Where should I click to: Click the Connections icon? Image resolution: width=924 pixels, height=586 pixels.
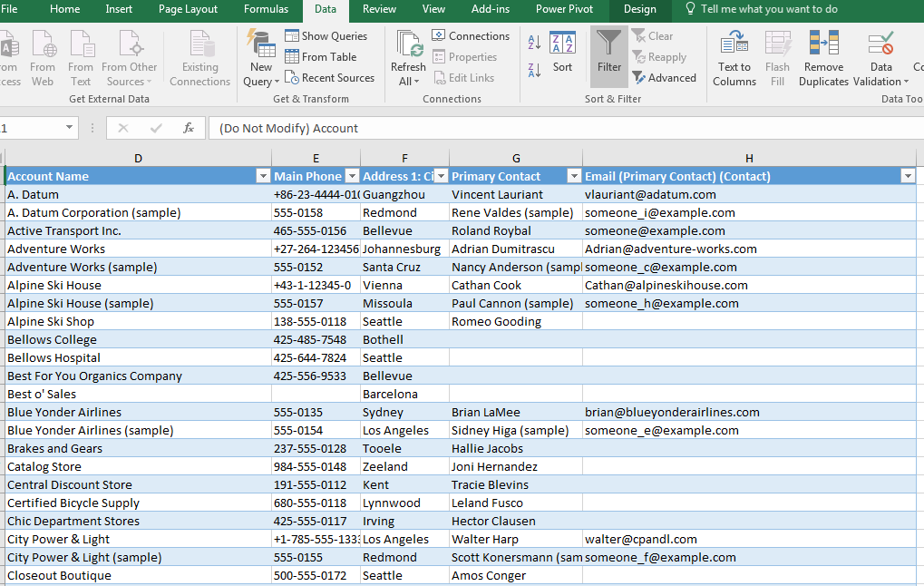point(439,36)
